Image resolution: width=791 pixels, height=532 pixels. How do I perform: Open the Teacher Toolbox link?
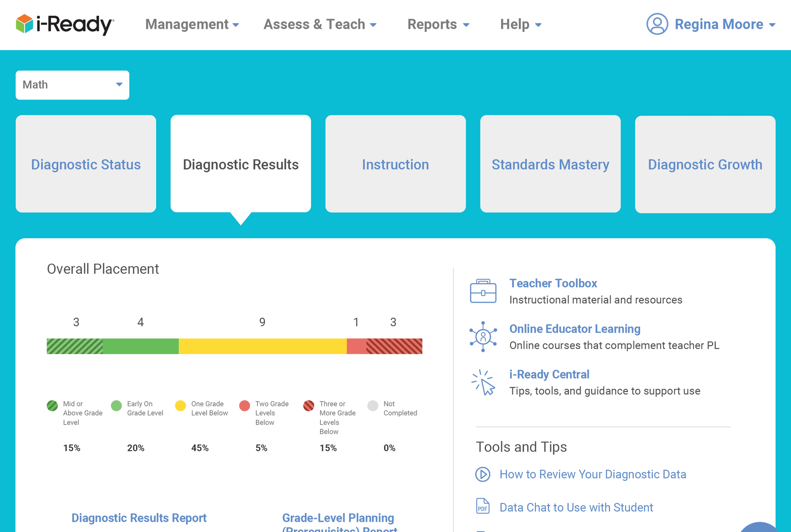[x=553, y=283]
